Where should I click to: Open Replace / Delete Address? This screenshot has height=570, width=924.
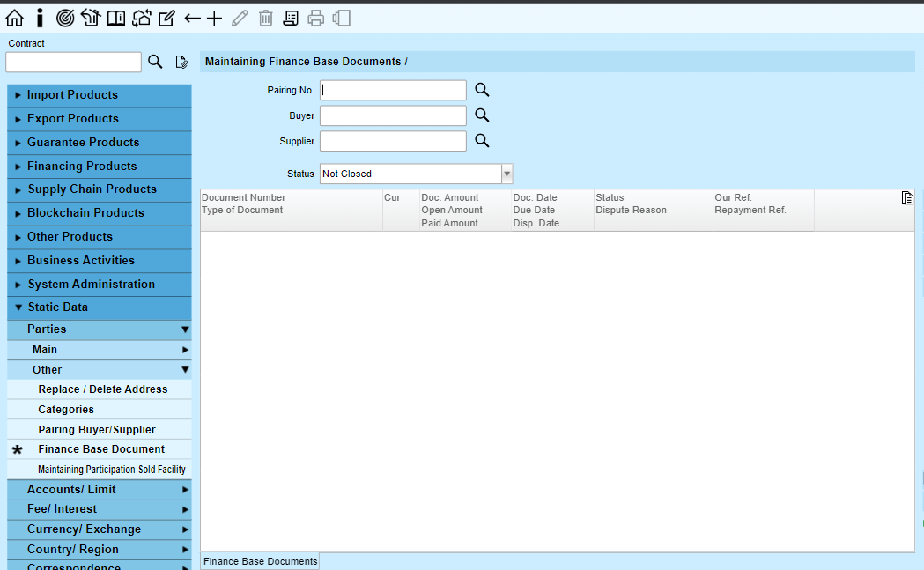(x=100, y=389)
